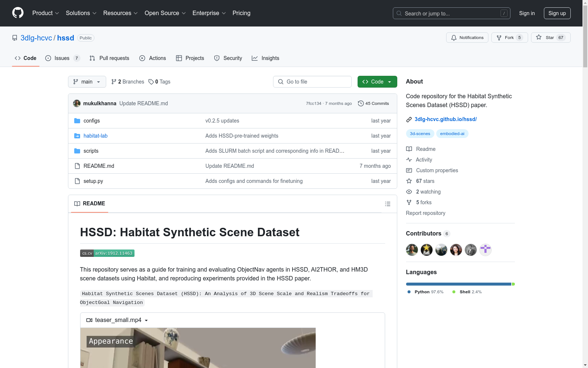Click the Sign in link
The height and width of the screenshot is (368, 588).
click(527, 13)
